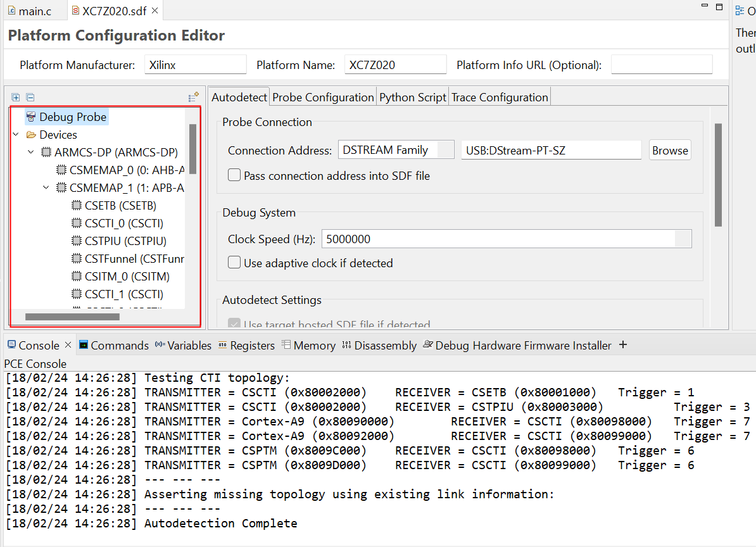Close the Console tab
The height and width of the screenshot is (547, 756).
tap(68, 345)
